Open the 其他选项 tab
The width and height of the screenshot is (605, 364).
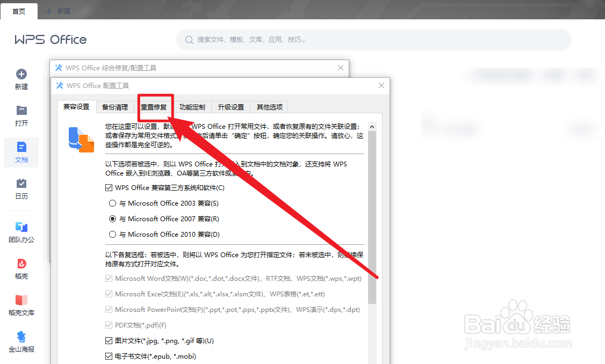click(x=269, y=107)
